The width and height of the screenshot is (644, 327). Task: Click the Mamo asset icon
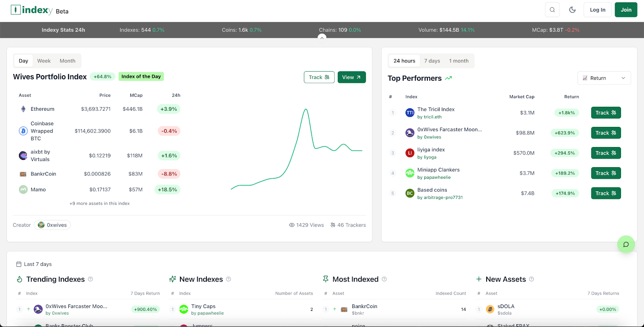point(23,190)
